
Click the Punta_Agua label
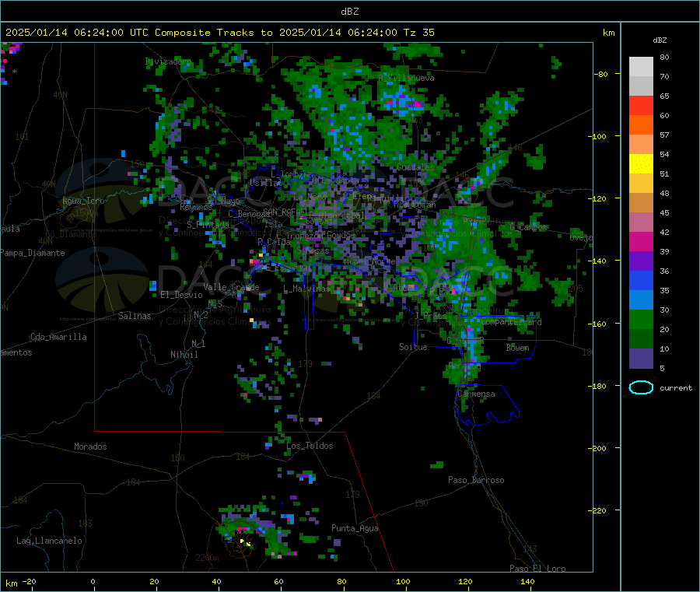(x=355, y=529)
